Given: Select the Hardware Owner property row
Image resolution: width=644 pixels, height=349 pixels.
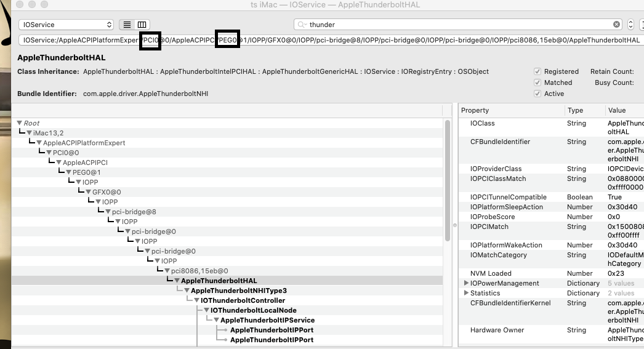Looking at the screenshot, I should tap(551, 334).
